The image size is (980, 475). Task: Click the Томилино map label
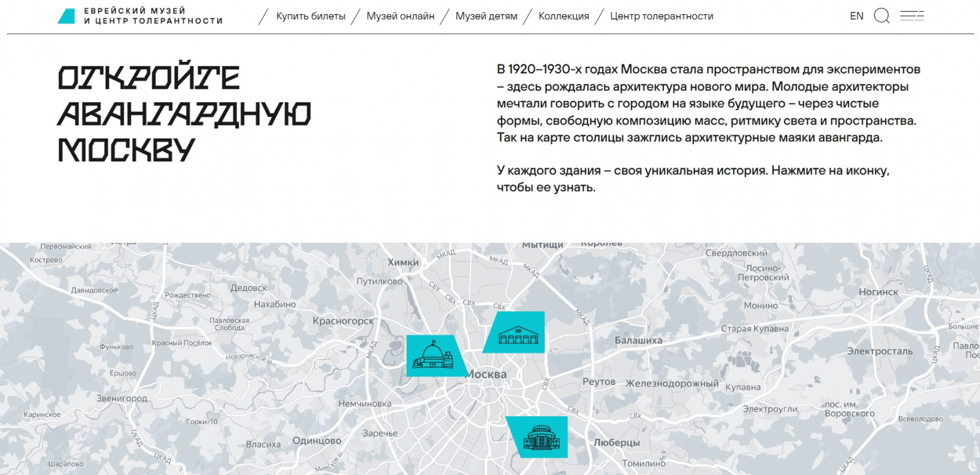click(x=644, y=463)
